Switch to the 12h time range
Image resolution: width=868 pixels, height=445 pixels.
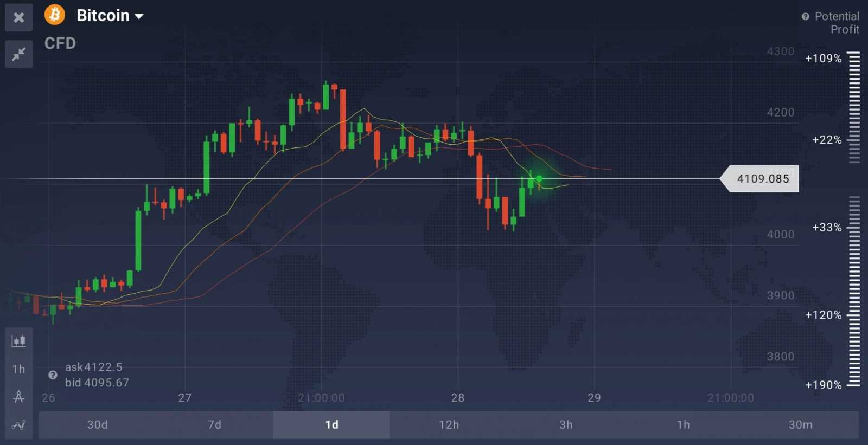(x=449, y=424)
